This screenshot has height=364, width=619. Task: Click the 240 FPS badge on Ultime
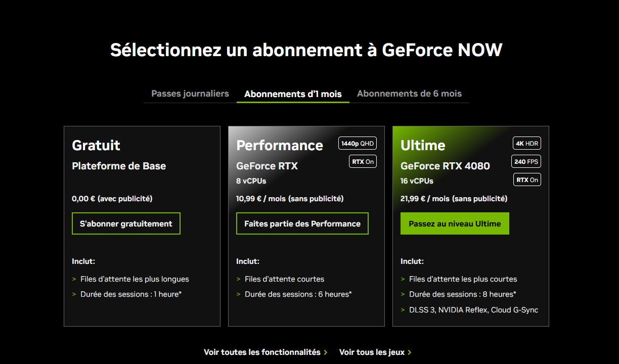pyautogui.click(x=526, y=162)
